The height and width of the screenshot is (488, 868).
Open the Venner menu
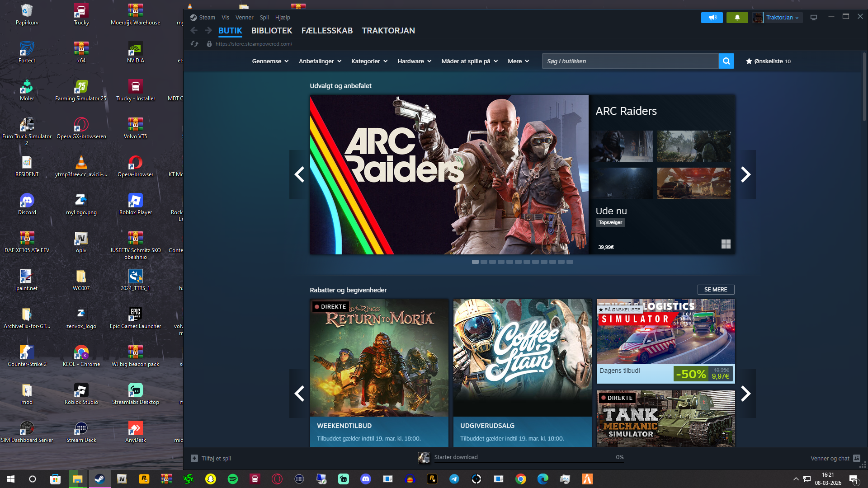[x=244, y=18]
